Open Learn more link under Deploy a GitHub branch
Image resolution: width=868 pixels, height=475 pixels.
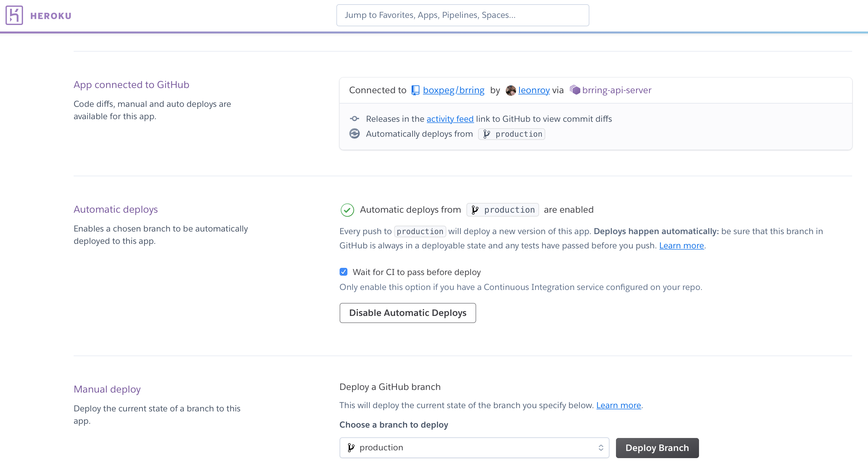618,405
